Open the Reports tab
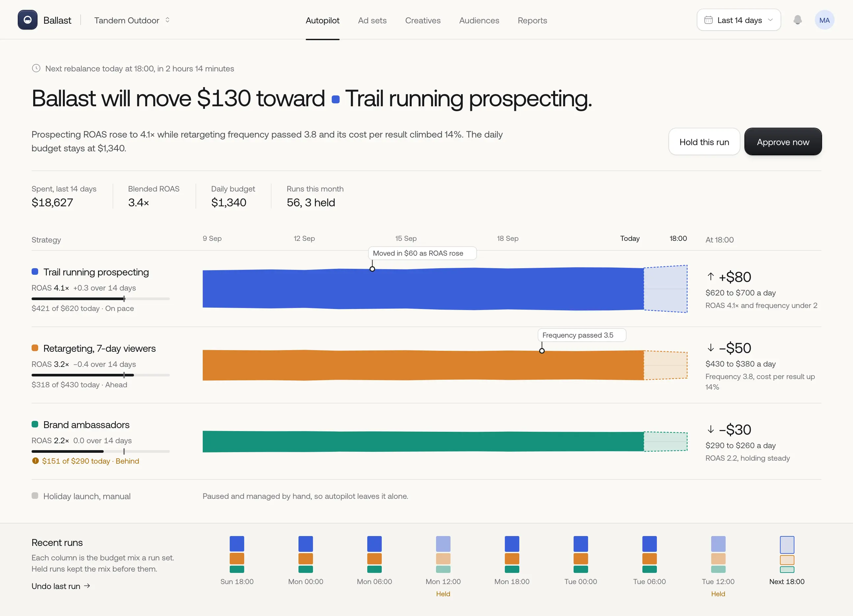 coord(532,20)
